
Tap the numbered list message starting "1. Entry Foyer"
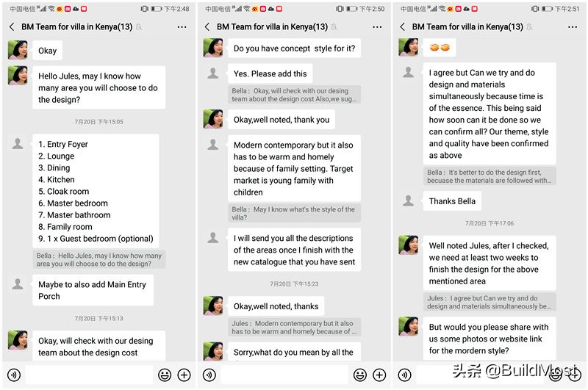96,191
